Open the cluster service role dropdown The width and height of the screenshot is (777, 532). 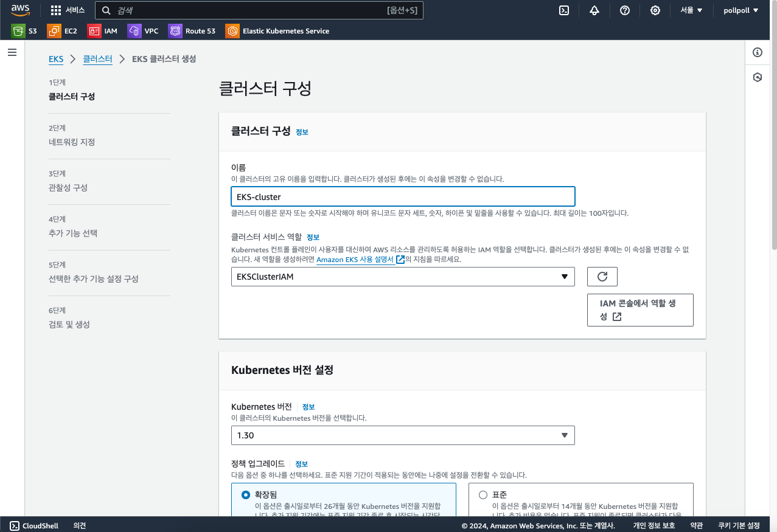(403, 277)
